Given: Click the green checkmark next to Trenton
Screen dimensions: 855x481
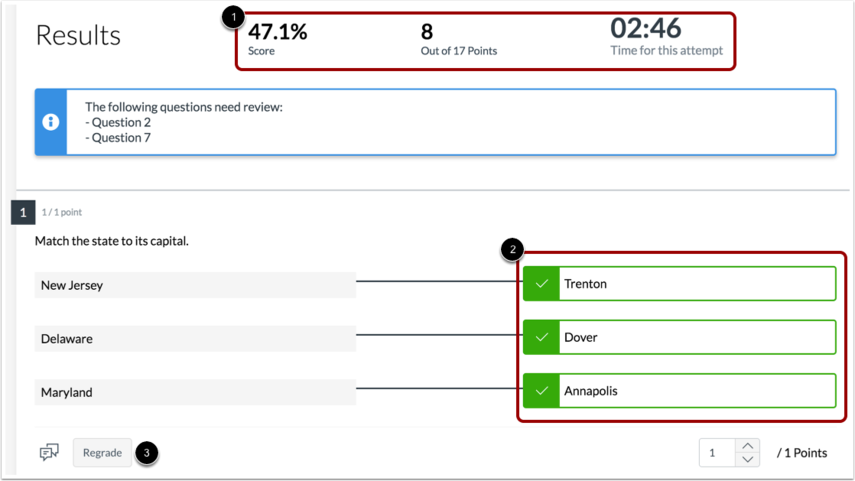Looking at the screenshot, I should pyautogui.click(x=541, y=284).
